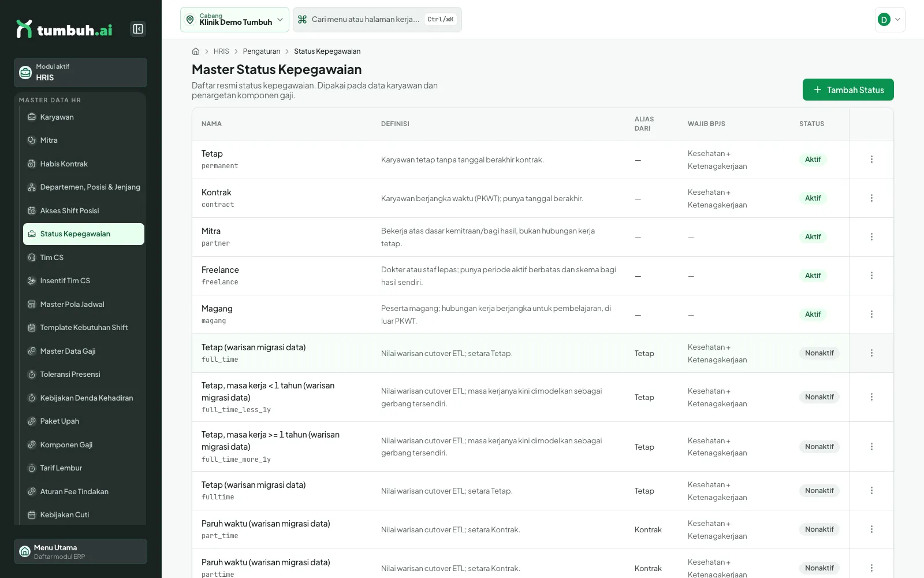Select Akses Shift Posisi menu item
Viewport: 924px width, 578px height.
pyautogui.click(x=84, y=211)
